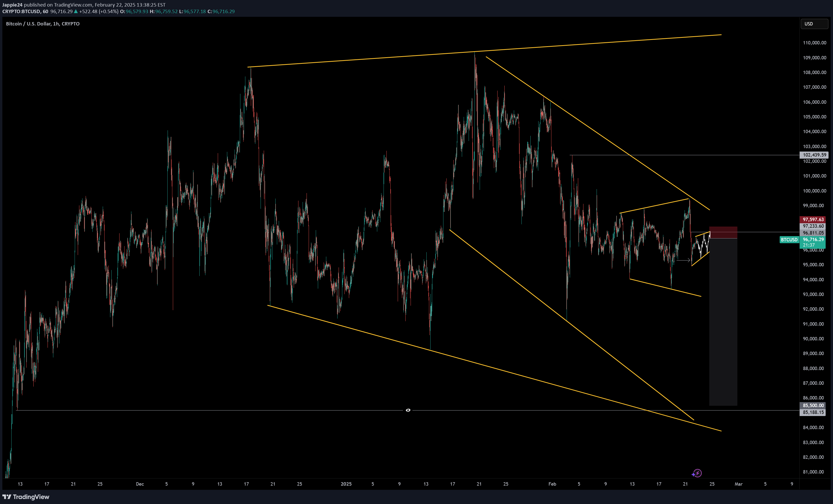Image resolution: width=833 pixels, height=504 pixels.
Task: Click the green 96,716.29 current price label
Action: point(813,239)
